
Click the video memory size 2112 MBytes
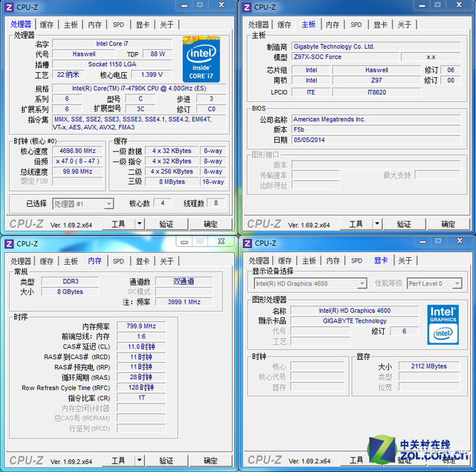click(x=429, y=366)
